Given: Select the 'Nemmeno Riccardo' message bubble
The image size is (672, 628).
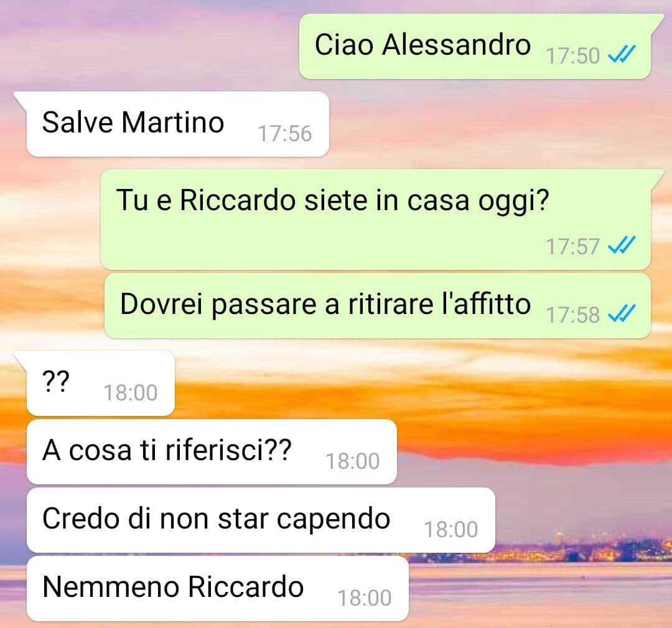Looking at the screenshot, I should pyautogui.click(x=218, y=589).
